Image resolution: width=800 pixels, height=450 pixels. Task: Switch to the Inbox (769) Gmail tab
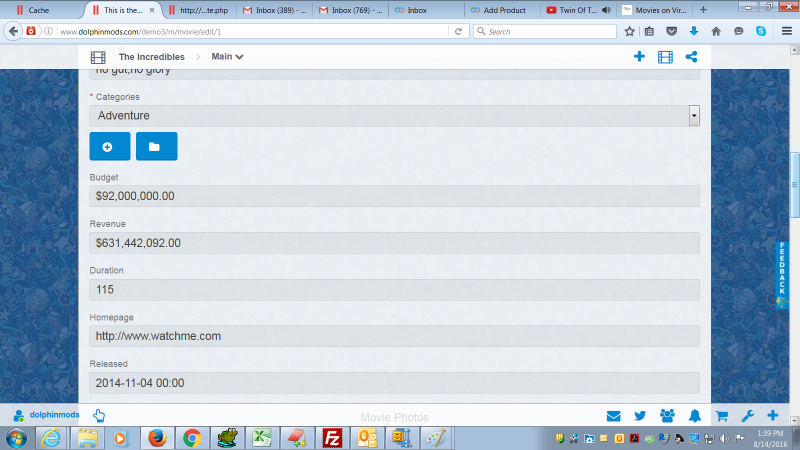pos(351,10)
